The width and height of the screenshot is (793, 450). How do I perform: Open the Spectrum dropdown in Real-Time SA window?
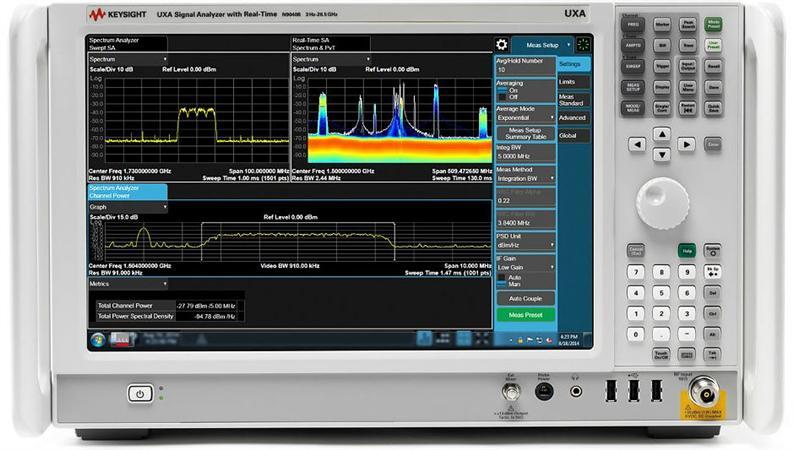pos(331,59)
